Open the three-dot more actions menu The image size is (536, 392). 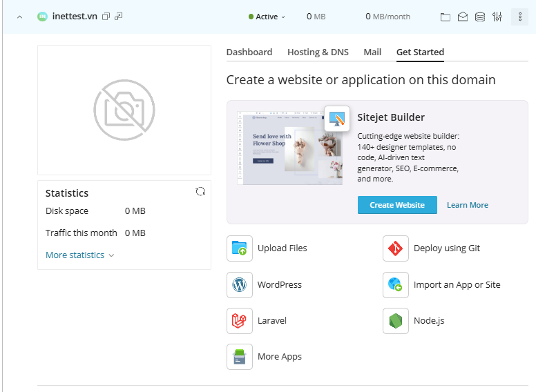(x=520, y=17)
